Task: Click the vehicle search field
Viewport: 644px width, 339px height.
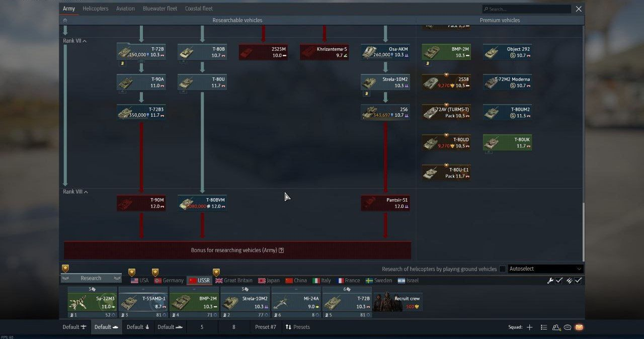Action: (526, 9)
